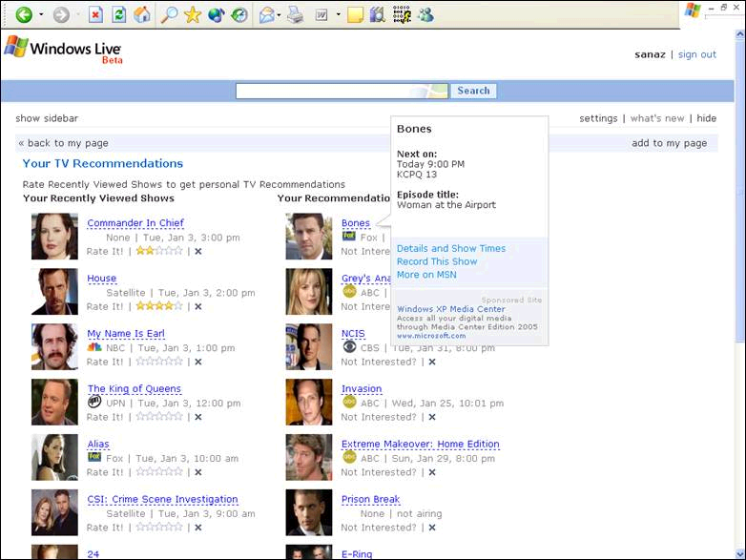
Task: Click the show sidebar link
Action: pos(47,118)
